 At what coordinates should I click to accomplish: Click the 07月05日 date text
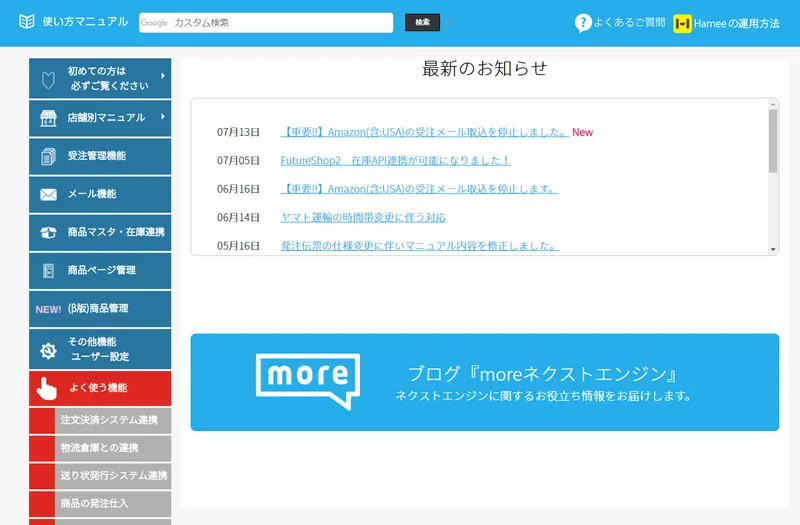click(x=238, y=161)
